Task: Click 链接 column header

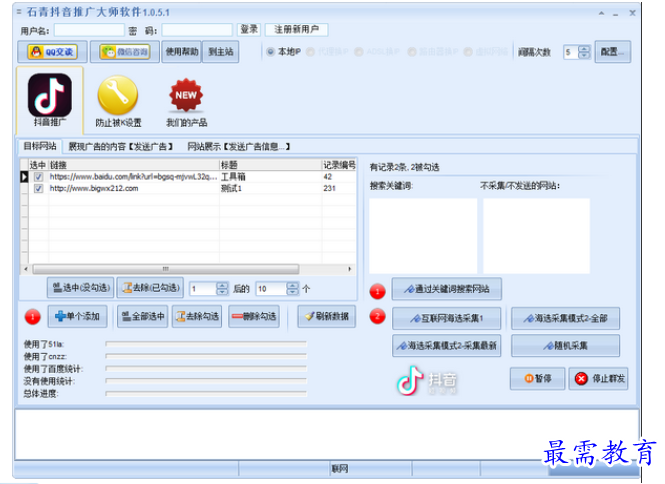Action: click(x=134, y=165)
